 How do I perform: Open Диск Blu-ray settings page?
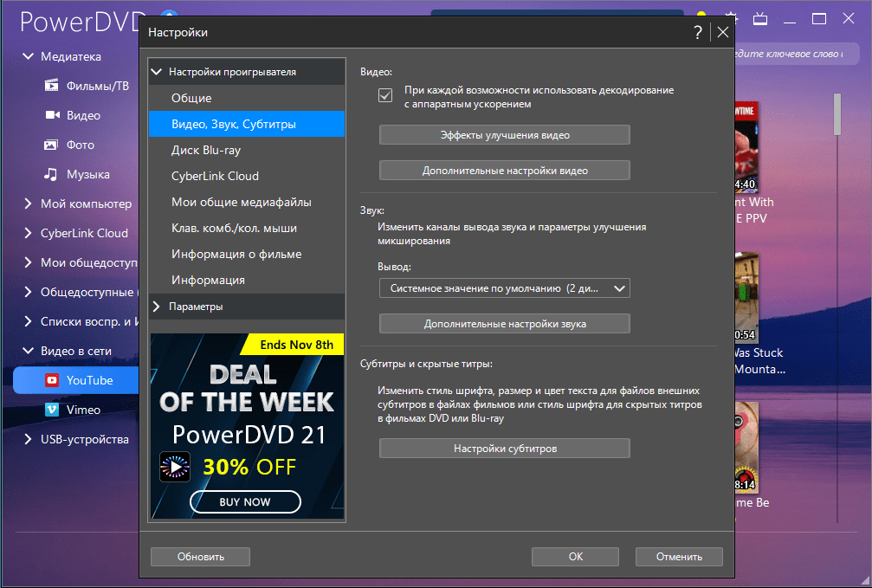[x=247, y=150]
